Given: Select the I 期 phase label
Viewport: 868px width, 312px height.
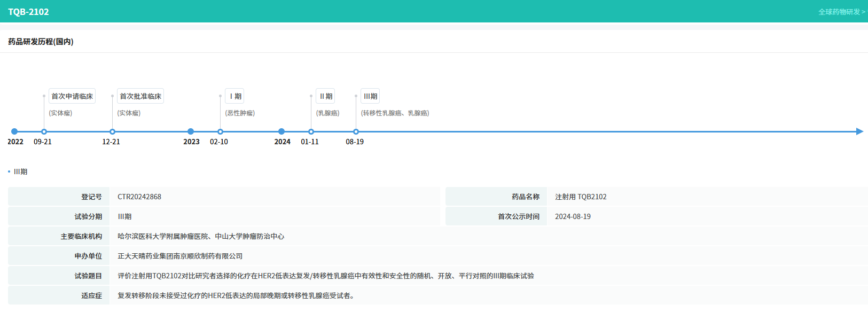Looking at the screenshot, I should click(234, 96).
